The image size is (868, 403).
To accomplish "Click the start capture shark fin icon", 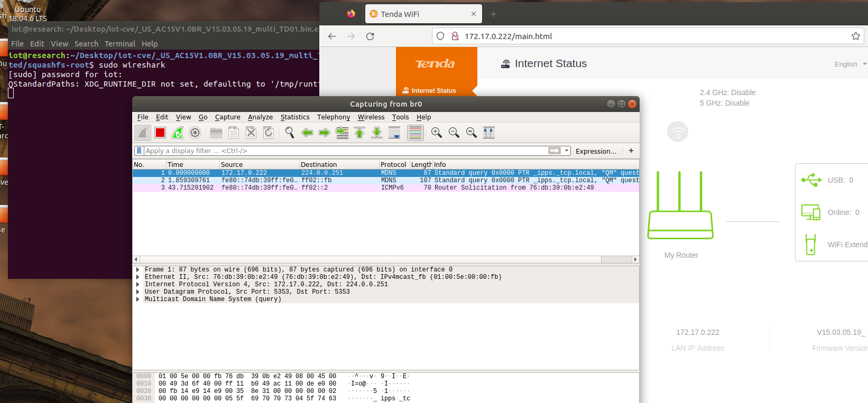I will tap(143, 133).
